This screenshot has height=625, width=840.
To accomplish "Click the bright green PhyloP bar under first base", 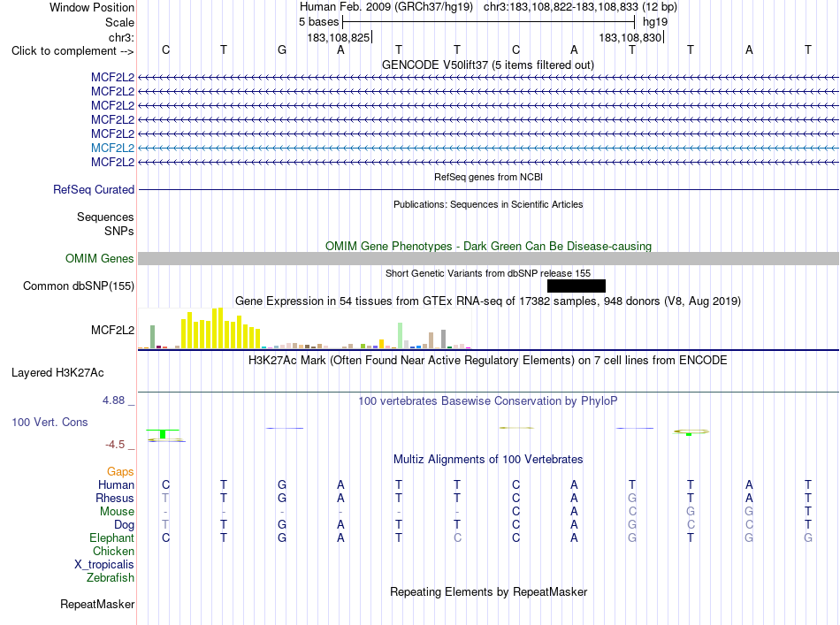I will [163, 434].
